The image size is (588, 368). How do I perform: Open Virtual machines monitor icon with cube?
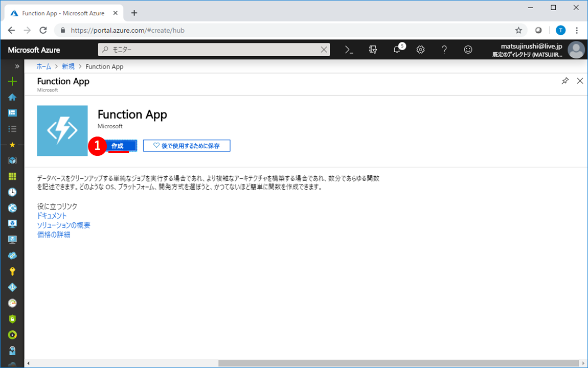tap(12, 224)
